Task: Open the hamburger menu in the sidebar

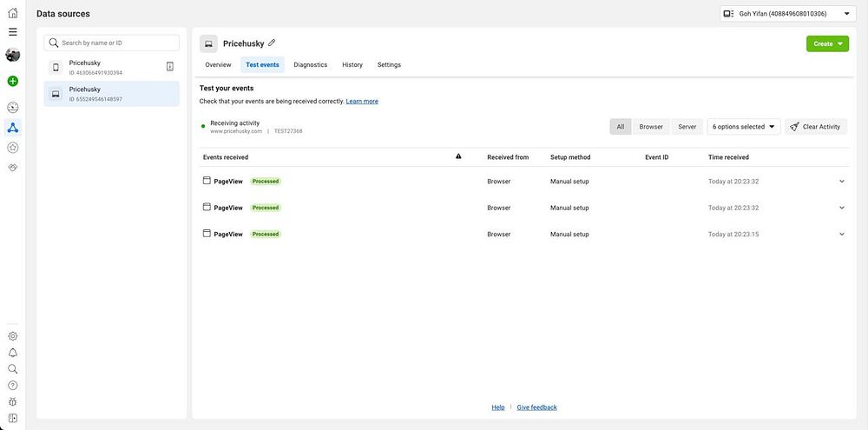Action: pos(12,32)
